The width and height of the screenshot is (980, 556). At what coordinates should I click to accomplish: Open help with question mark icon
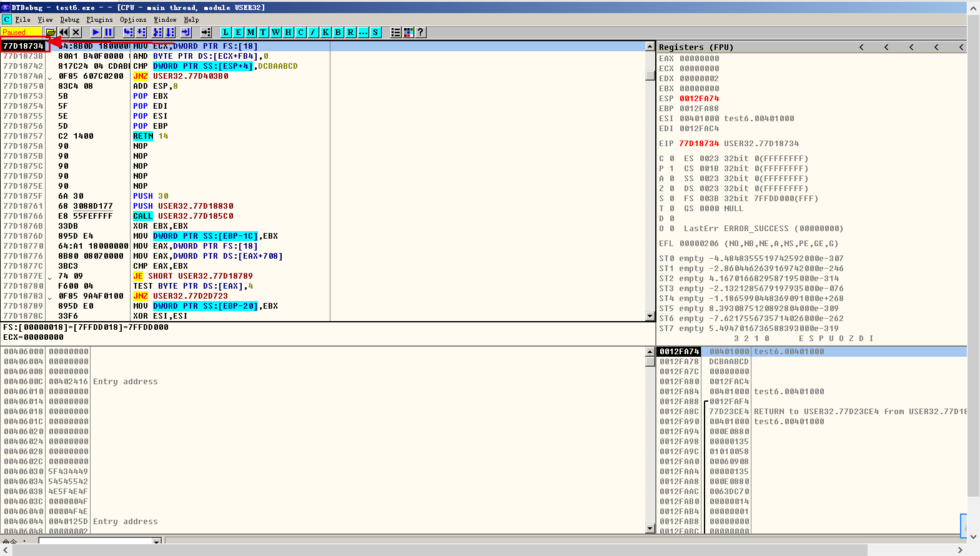[x=420, y=32]
